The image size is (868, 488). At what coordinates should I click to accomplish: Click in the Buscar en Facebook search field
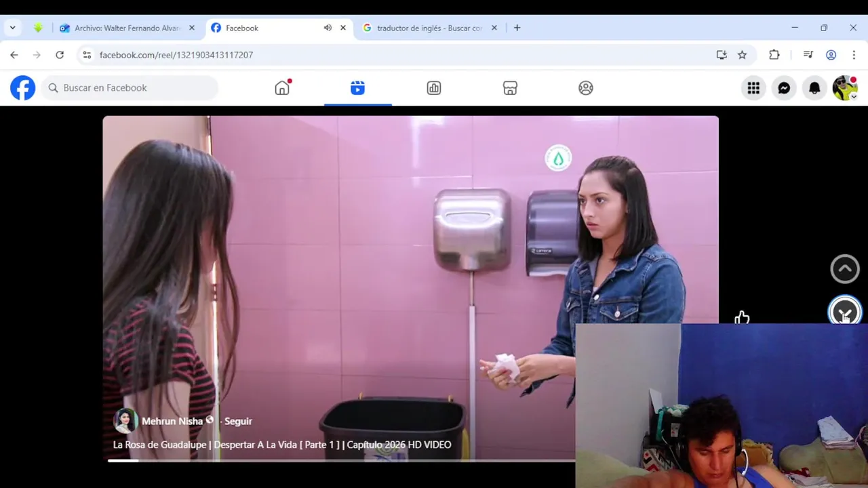pos(130,88)
